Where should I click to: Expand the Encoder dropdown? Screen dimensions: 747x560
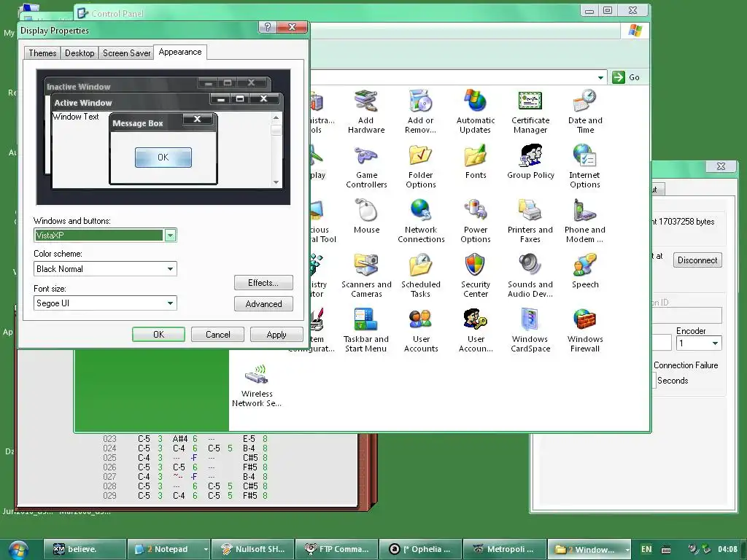(715, 343)
